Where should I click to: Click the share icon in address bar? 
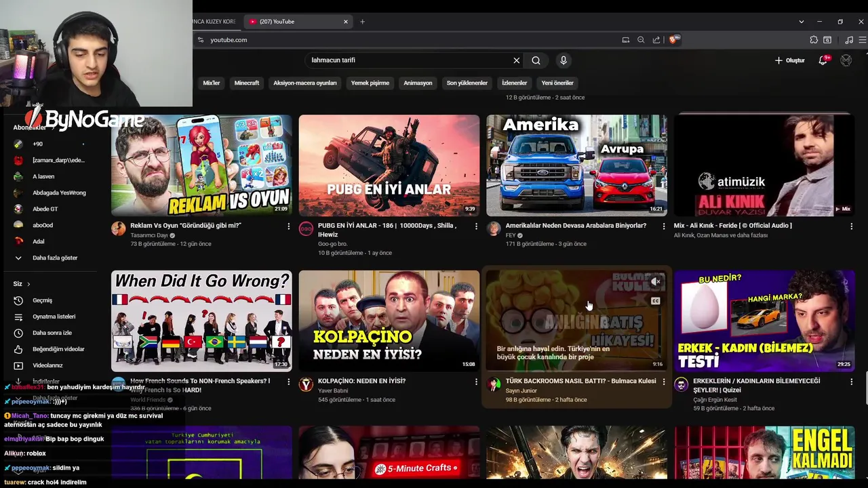click(x=656, y=40)
